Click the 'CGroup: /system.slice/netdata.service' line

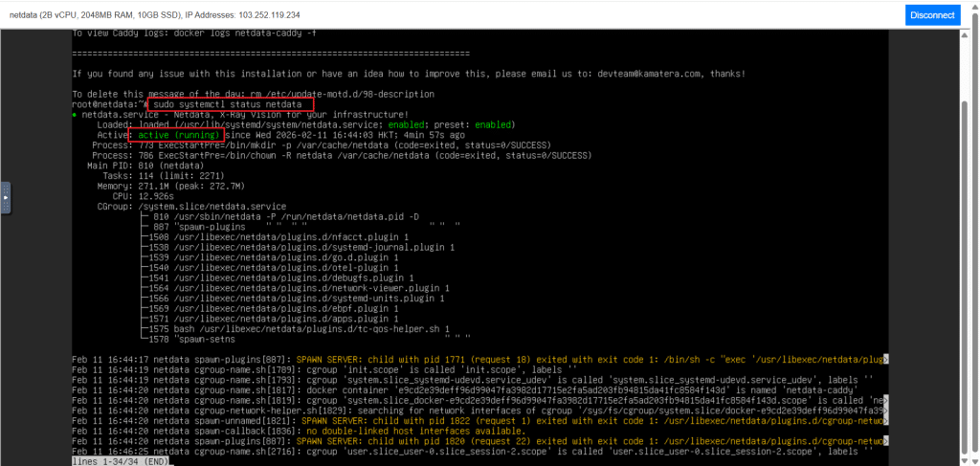(191, 206)
